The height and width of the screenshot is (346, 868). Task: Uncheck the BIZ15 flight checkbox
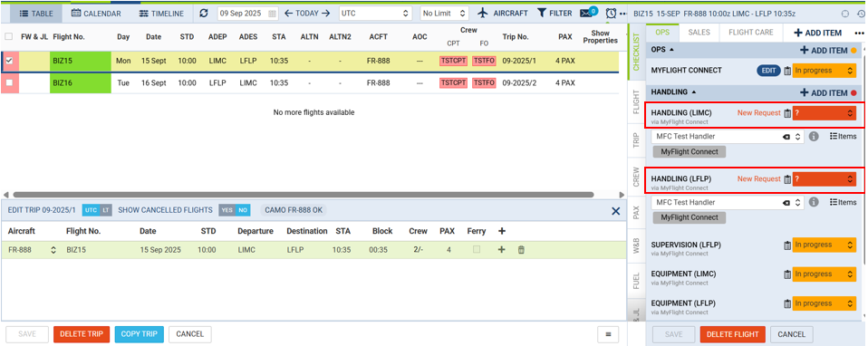tap(9, 61)
